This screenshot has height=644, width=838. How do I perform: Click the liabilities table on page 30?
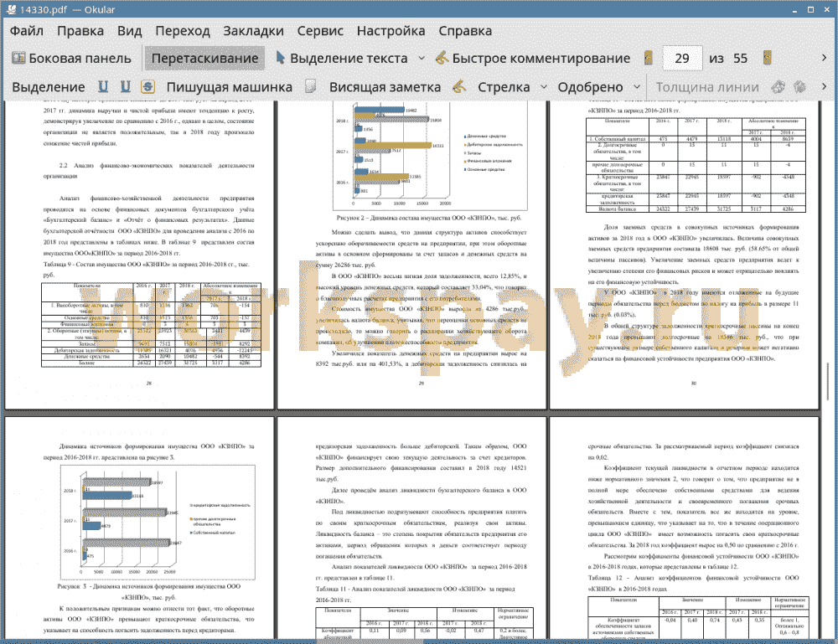pyautogui.click(x=696, y=165)
